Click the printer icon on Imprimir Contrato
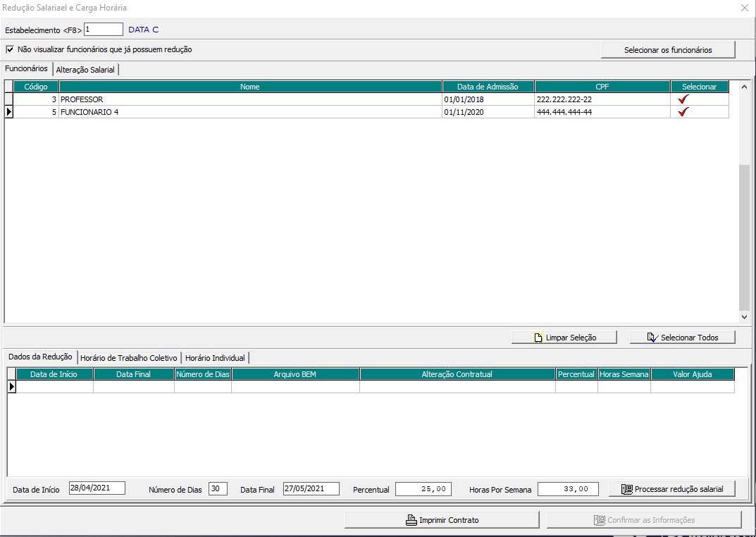756x537 pixels. 411,520
